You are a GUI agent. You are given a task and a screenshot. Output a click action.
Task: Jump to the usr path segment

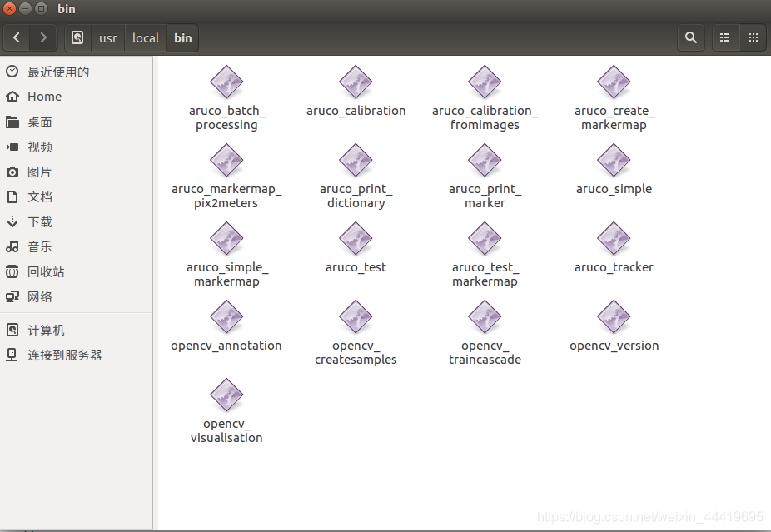pyautogui.click(x=108, y=37)
